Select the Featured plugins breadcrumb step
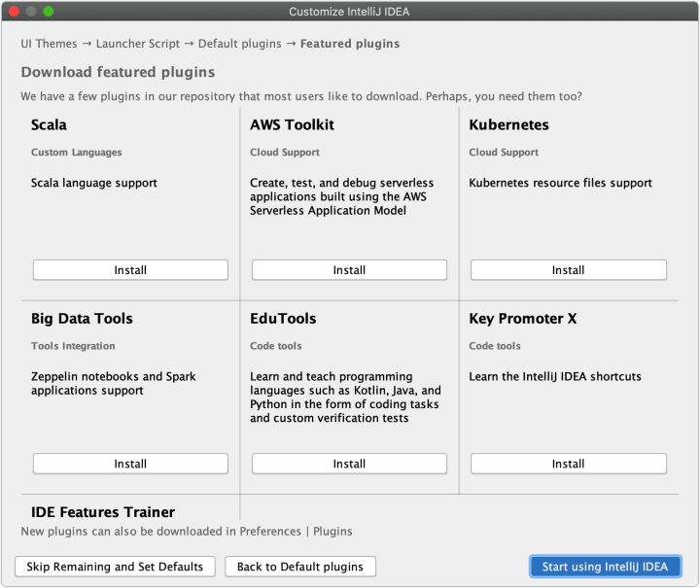 tap(350, 44)
